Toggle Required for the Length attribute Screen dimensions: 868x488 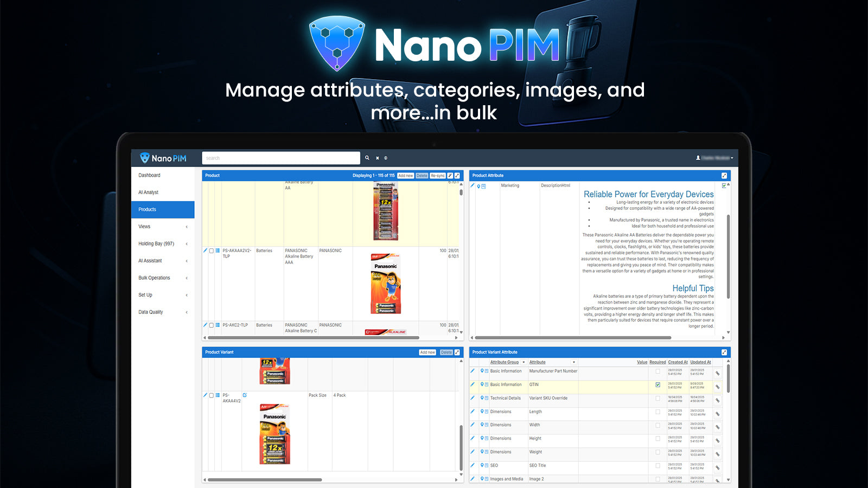point(658,412)
